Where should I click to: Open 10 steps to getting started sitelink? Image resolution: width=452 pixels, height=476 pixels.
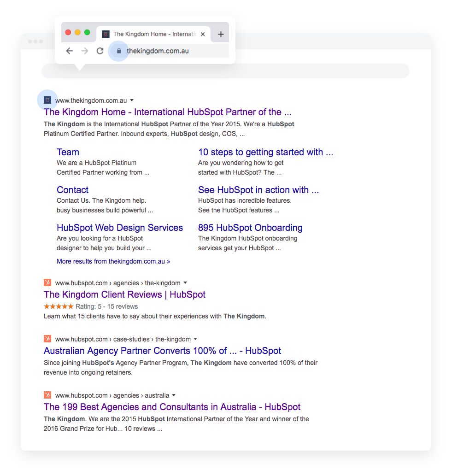coord(265,152)
